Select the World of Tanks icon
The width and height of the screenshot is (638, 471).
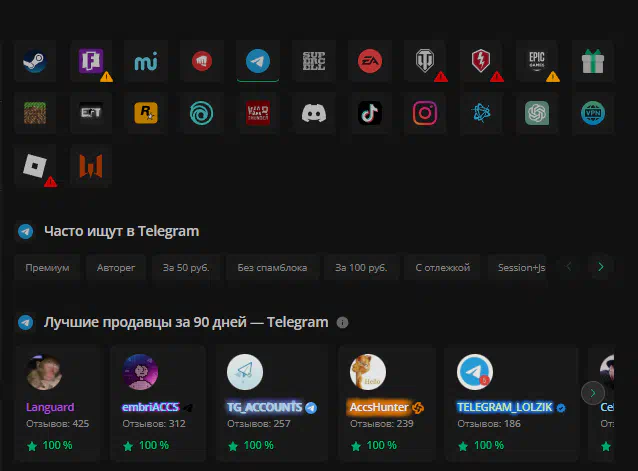pyautogui.click(x=425, y=61)
